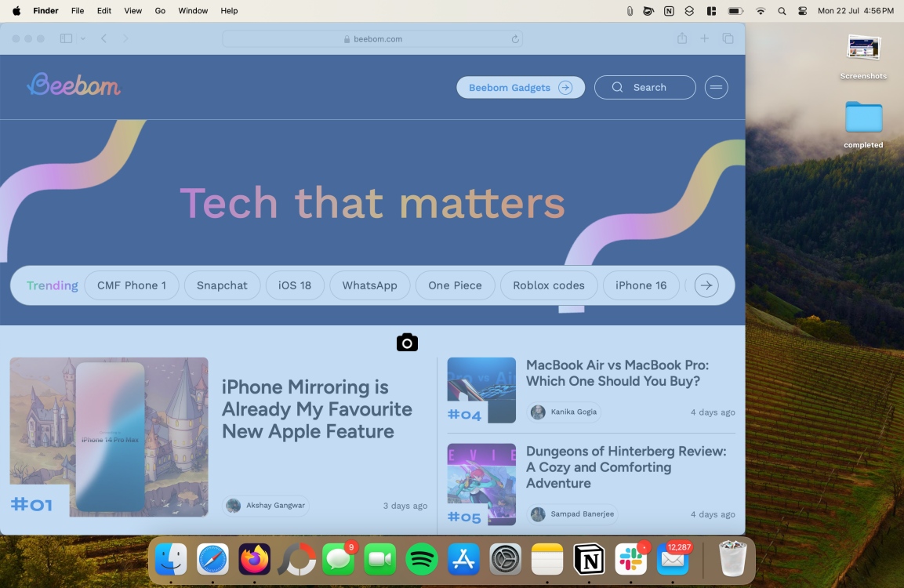Screen dimensions: 904x588
Task: Select the Roblox codes trending tag
Action: (x=549, y=285)
